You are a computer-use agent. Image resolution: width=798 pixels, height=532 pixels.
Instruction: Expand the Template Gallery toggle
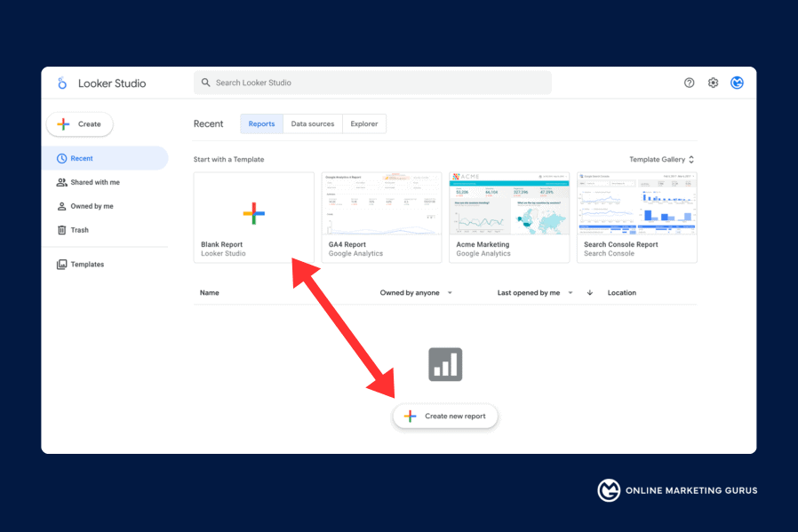662,159
